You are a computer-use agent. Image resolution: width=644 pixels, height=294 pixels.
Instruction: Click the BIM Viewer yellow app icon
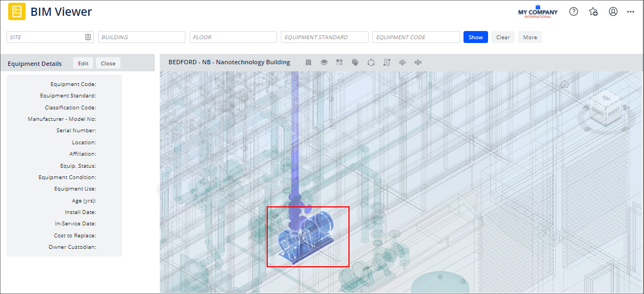(17, 11)
